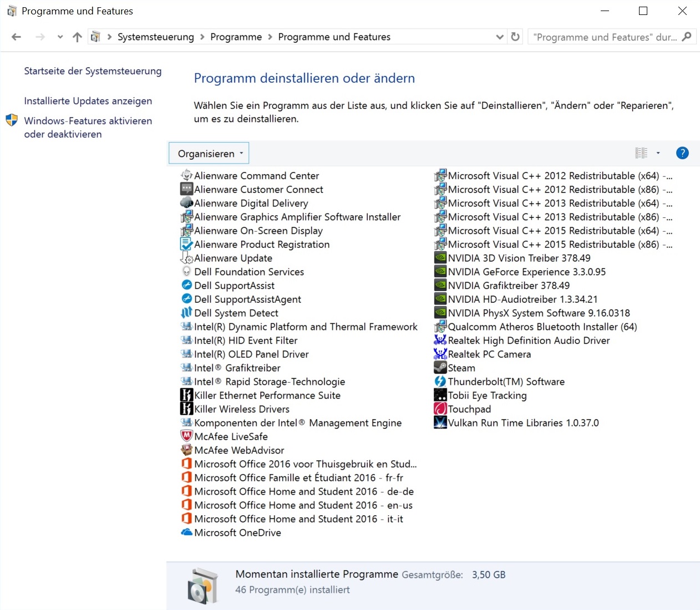
Task: Click the NVIDIA GeForce Experience icon
Action: click(440, 272)
